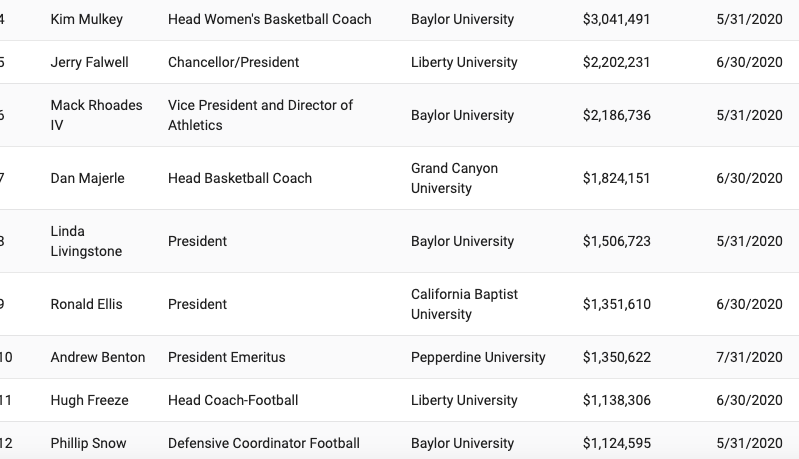Click Defensive Coordinator Football title
The width and height of the screenshot is (799, 459).
point(264,443)
